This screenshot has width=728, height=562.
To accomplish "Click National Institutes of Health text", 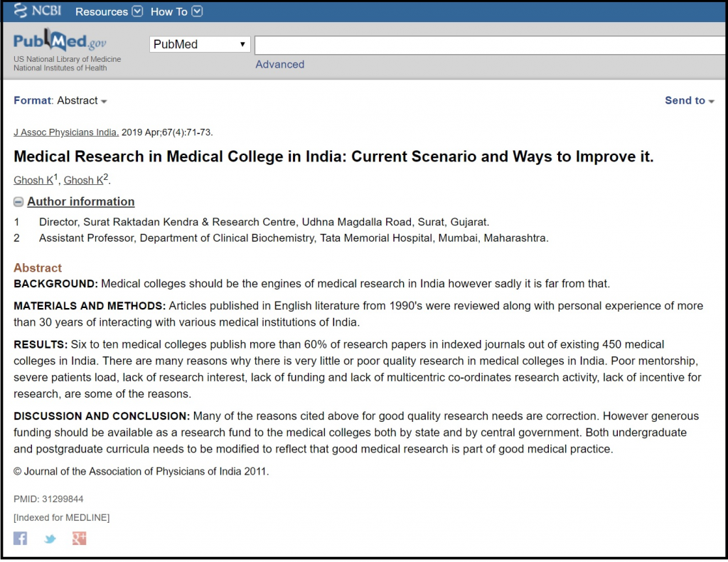I will (x=60, y=68).
